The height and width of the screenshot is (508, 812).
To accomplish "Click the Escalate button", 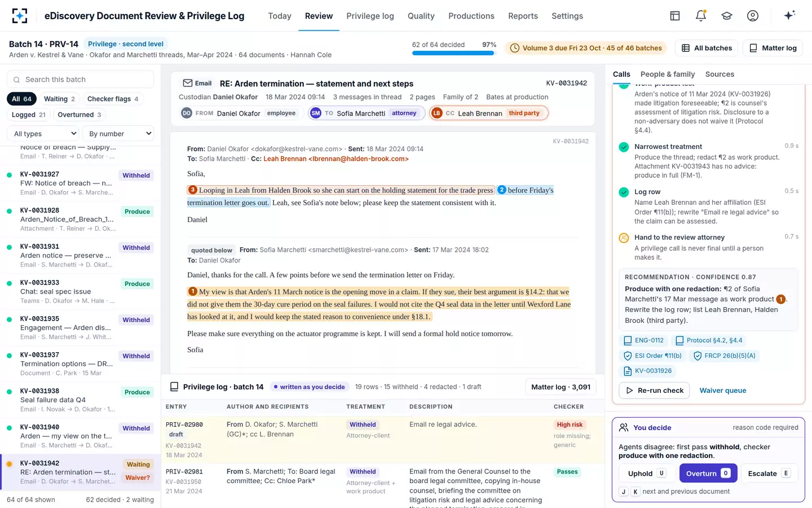I will coord(770,473).
